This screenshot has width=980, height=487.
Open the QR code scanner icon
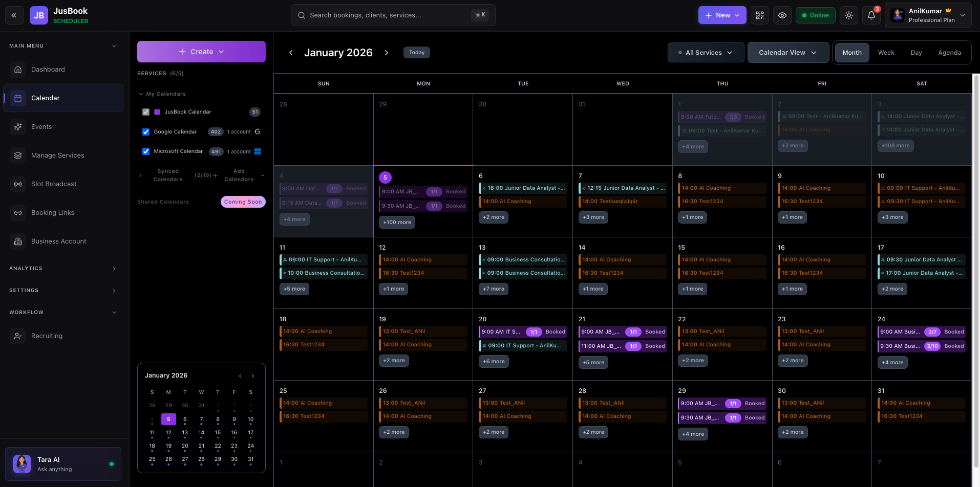pos(759,15)
